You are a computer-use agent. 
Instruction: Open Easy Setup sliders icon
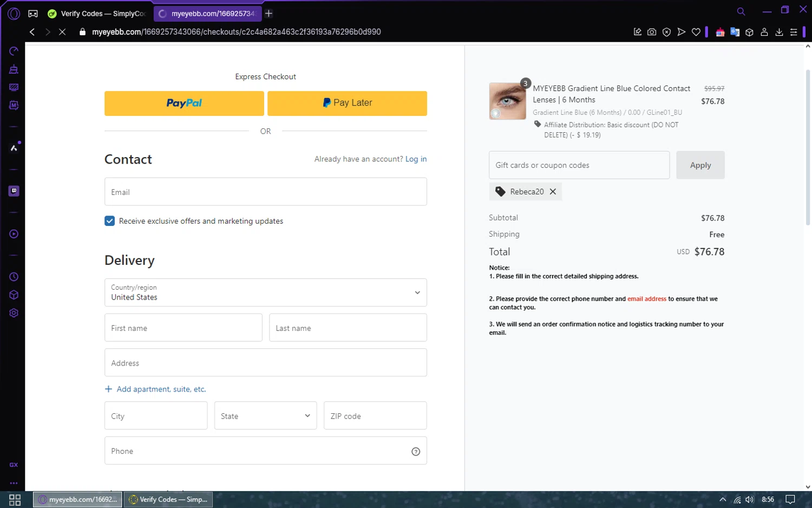click(794, 32)
